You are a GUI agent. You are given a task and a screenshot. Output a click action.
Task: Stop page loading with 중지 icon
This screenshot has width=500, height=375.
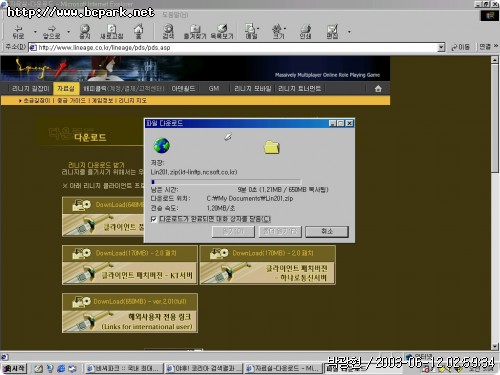85,32
